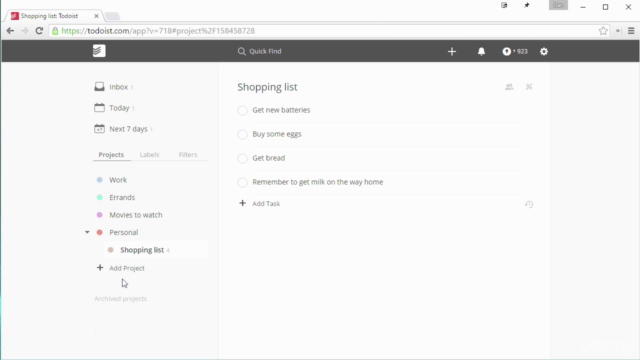Complete the Get new batteries task
Viewport: 640px width, 360px height.
click(x=242, y=110)
